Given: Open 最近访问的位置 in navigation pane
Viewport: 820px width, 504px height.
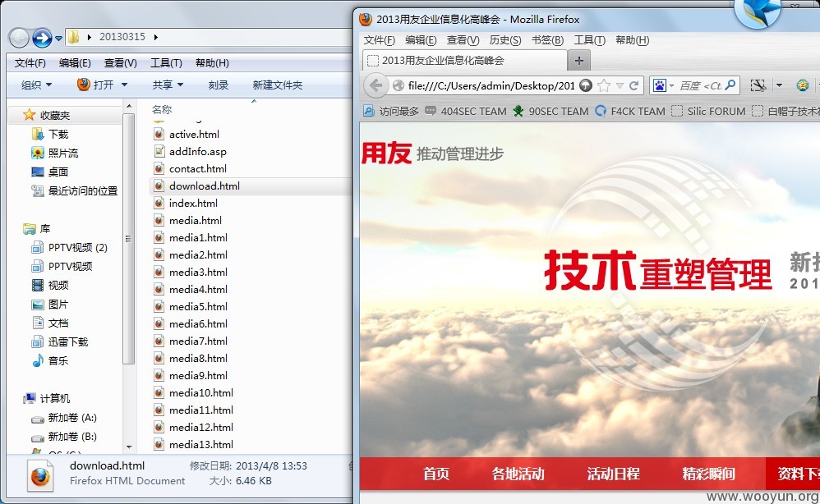Looking at the screenshot, I should tap(74, 191).
